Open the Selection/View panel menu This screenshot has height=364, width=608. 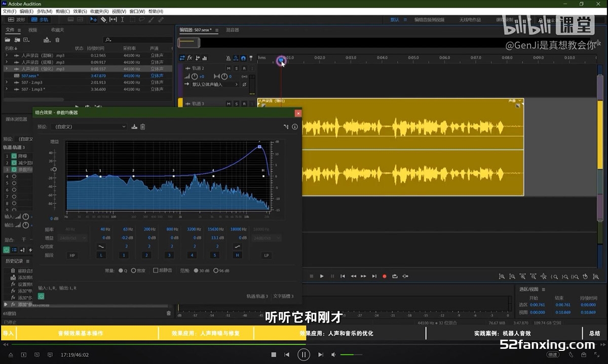point(543,290)
